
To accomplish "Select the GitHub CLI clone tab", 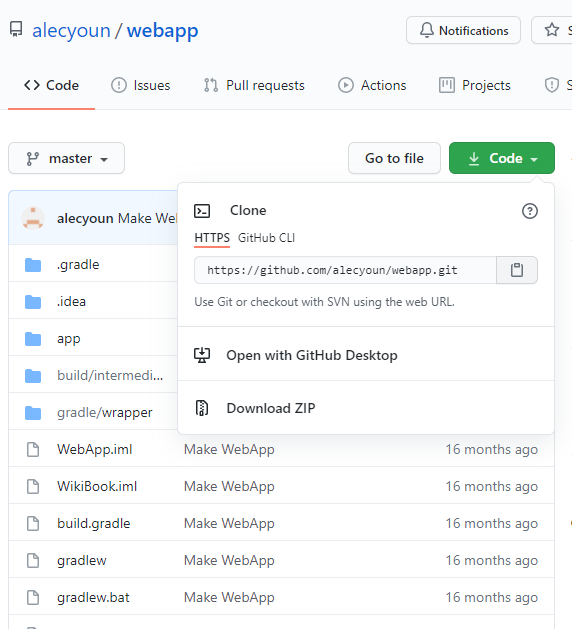I will point(266,238).
